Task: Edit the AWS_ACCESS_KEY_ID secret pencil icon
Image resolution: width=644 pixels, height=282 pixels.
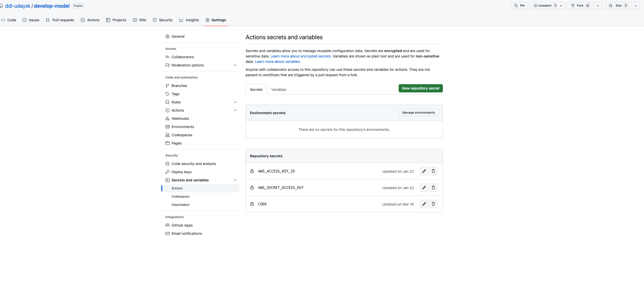Action: tap(424, 171)
